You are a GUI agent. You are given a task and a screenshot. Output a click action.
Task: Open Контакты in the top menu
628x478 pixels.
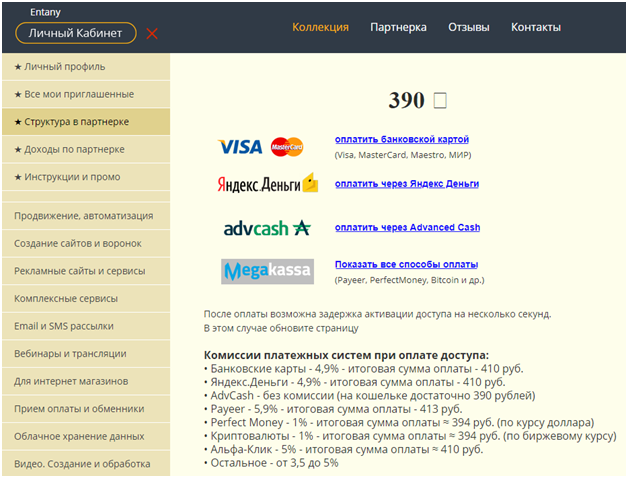(536, 27)
